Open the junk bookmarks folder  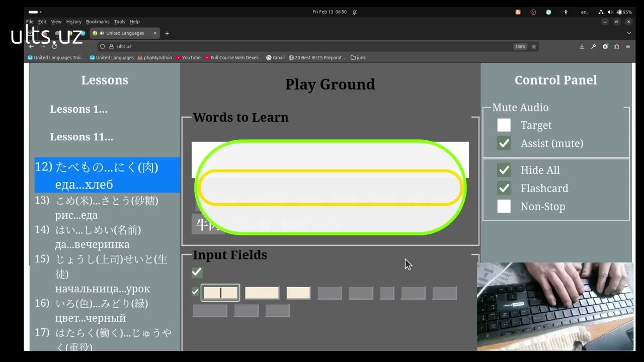[358, 58]
